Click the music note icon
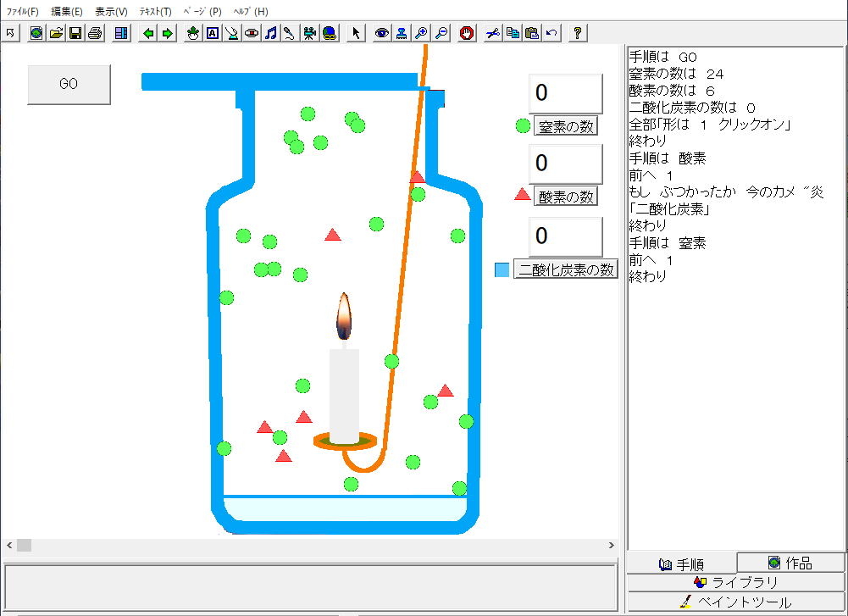 tap(270, 33)
